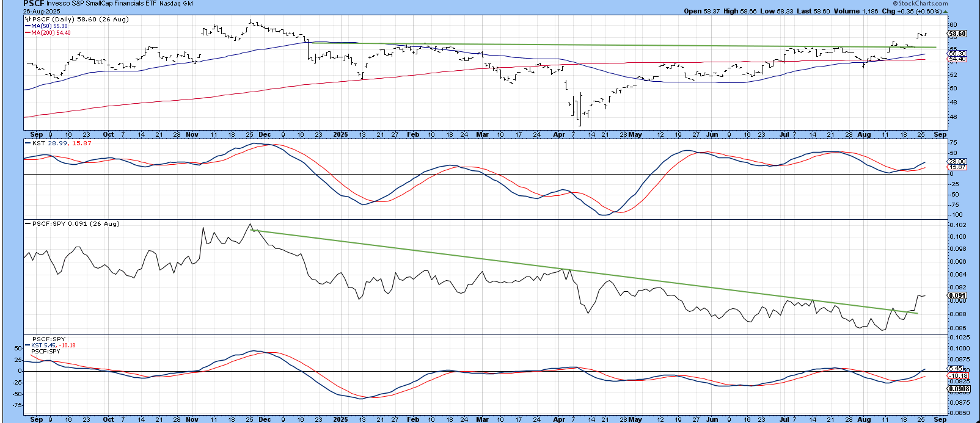Click the blue MA(50) legend line marker
Screen dimensions: 980x423
pos(27,26)
